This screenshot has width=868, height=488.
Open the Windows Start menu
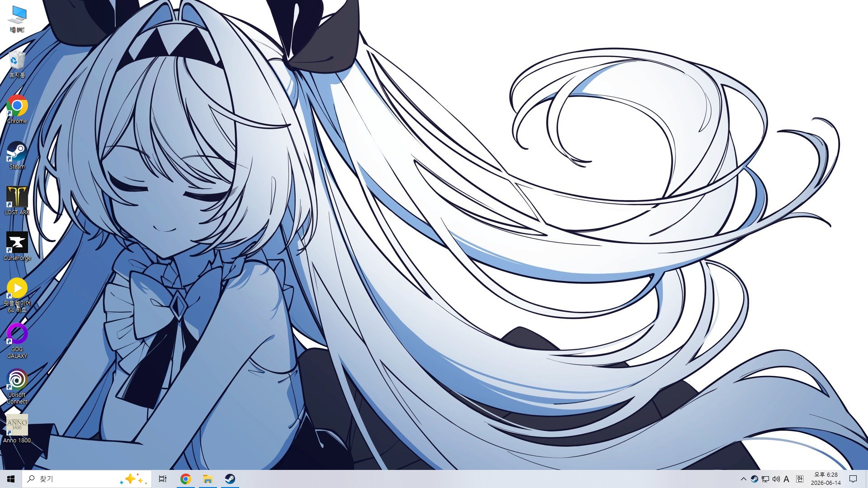point(11,479)
